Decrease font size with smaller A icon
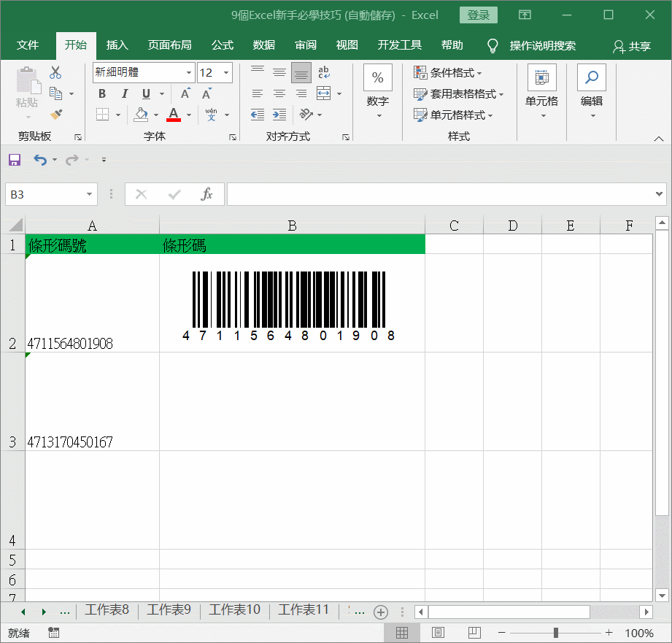672x643 pixels. 206,93
